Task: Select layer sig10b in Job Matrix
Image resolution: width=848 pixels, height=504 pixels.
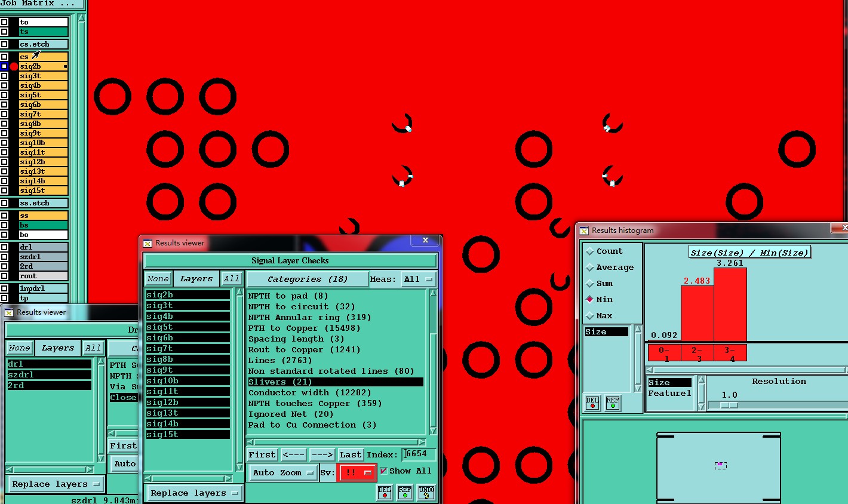Action: 43,143
